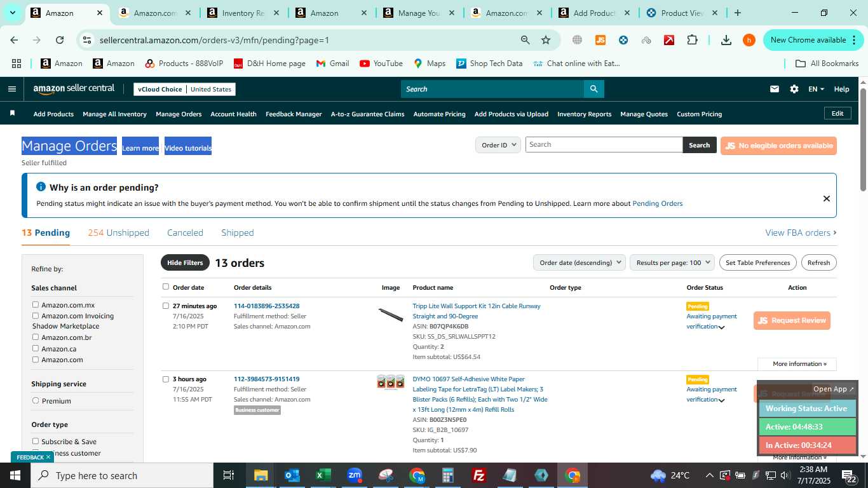Open Chrome downloads icon

click(726, 40)
